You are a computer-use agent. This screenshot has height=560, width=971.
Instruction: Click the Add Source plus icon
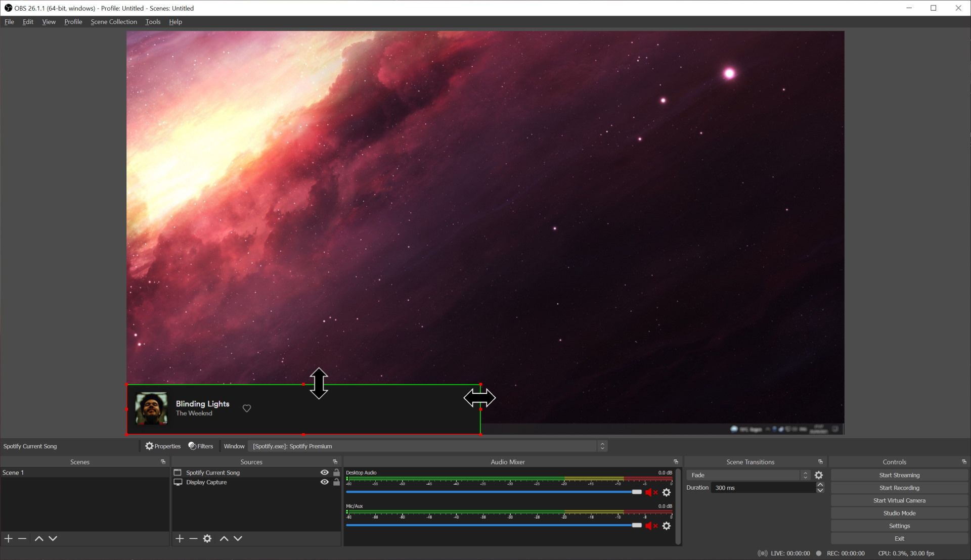(x=180, y=538)
